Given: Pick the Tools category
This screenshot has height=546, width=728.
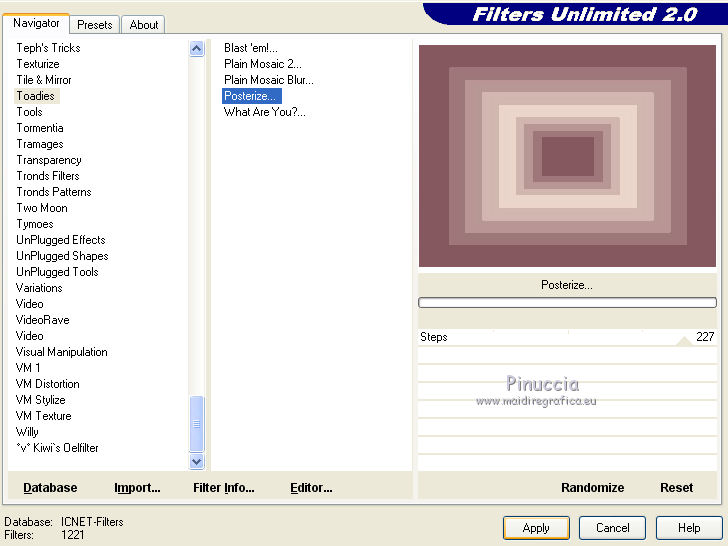Looking at the screenshot, I should tap(30, 112).
